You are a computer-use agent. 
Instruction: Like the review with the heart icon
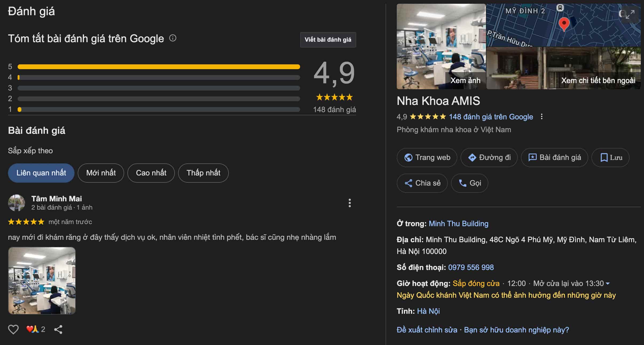click(13, 329)
